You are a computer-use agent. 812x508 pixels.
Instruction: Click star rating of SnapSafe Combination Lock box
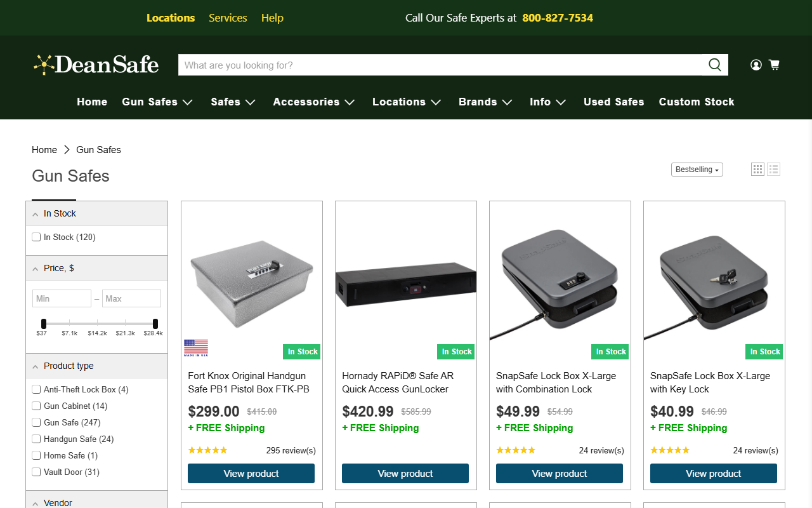[516, 450]
